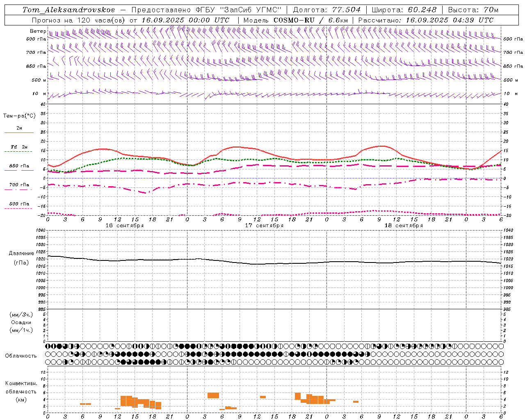Select the left 500 гПа wind level label
This screenshot has height=420, width=525.
click(x=36, y=39)
